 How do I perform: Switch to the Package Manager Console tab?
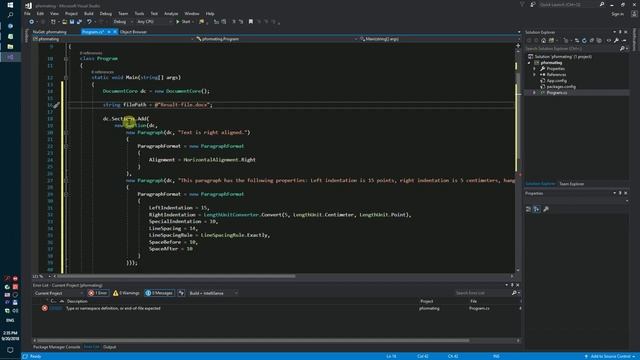tap(57, 347)
